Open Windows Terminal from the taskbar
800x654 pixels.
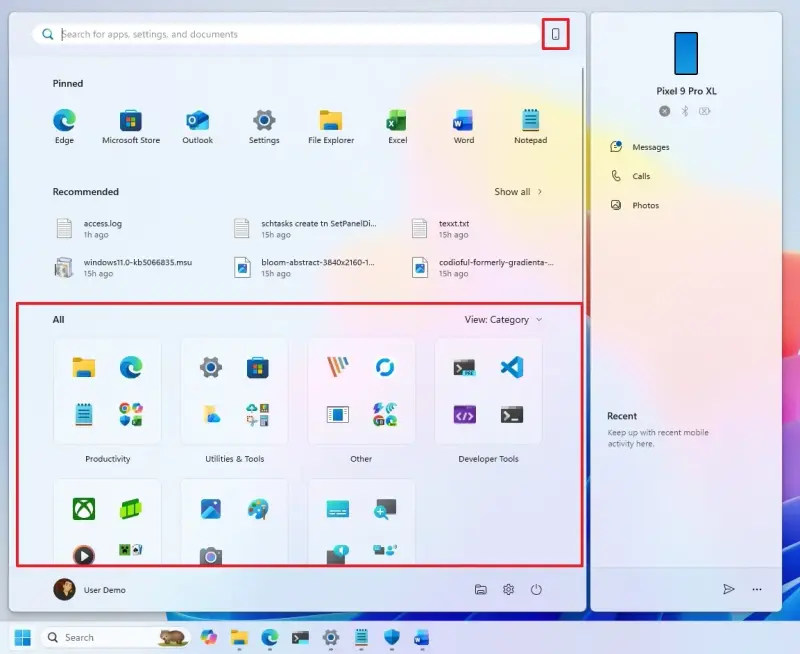[x=298, y=637]
